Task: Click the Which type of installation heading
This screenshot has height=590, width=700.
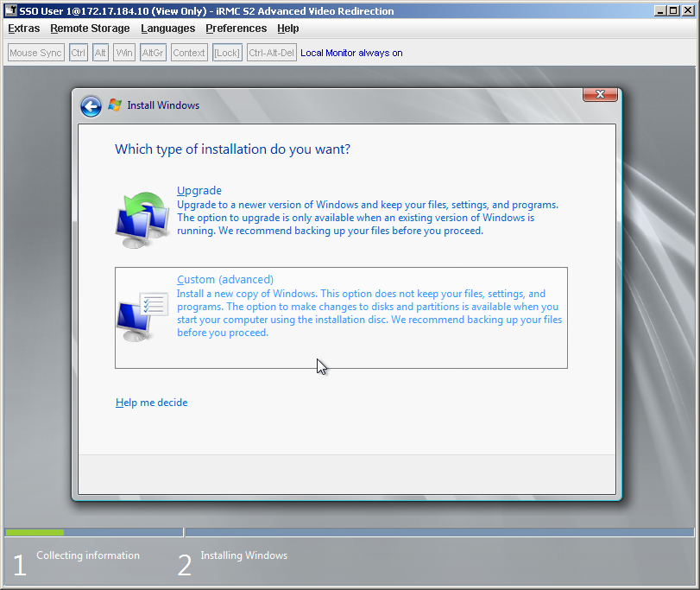Action: pyautogui.click(x=232, y=149)
